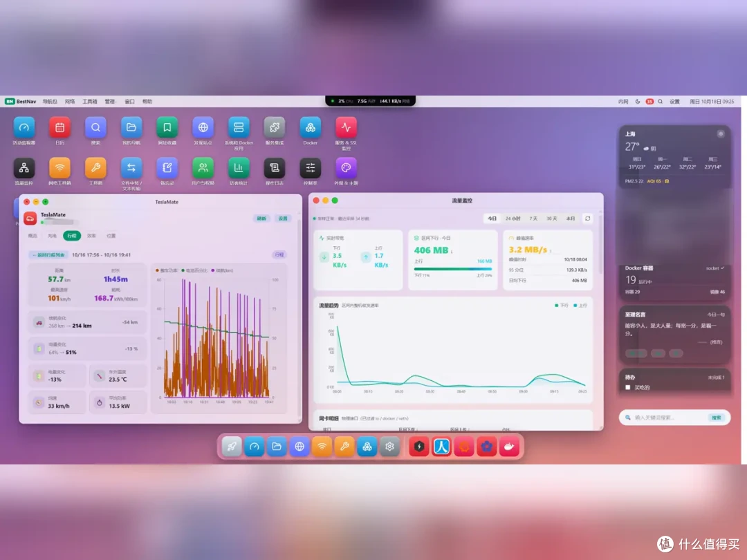Open the 文件中转 / 文本传输 app icon

coord(131,168)
